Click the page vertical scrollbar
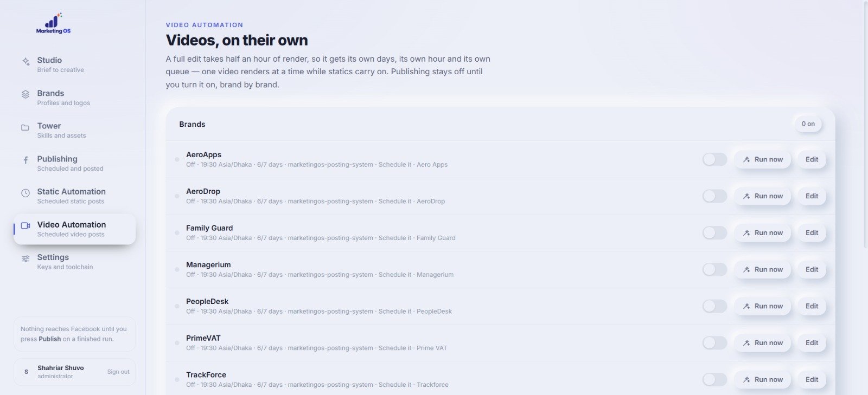The image size is (868, 395). point(865,125)
